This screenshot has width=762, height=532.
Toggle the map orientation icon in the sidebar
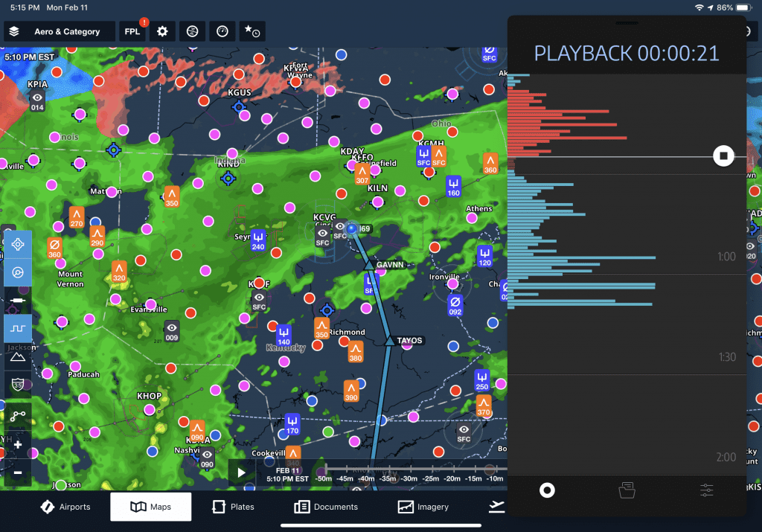17,273
